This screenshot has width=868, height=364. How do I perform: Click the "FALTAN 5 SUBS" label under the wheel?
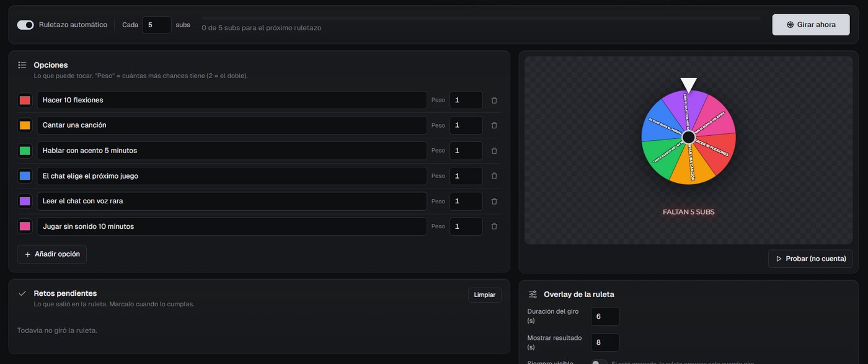coord(688,212)
